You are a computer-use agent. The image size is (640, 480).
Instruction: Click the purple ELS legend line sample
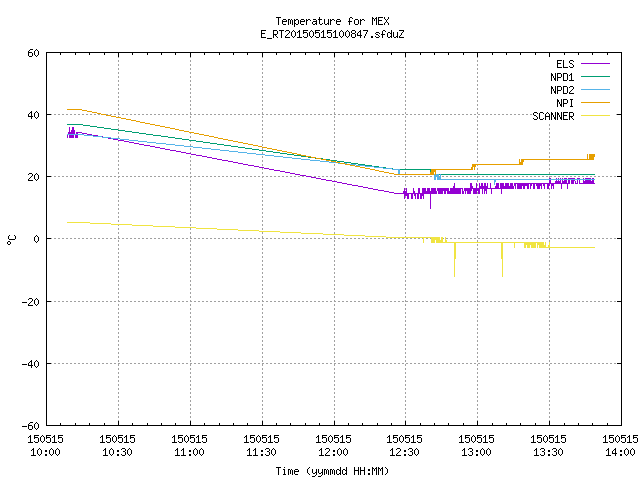pos(595,64)
